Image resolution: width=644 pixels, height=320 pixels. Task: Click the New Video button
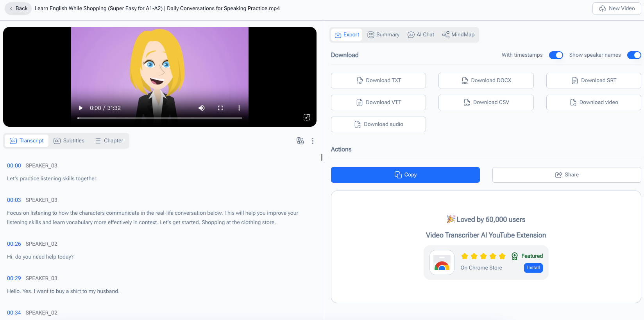617,8
